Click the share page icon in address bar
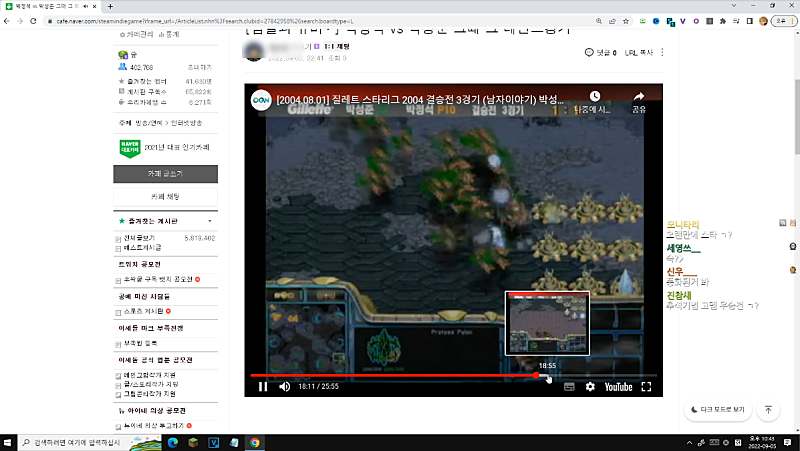 click(612, 21)
